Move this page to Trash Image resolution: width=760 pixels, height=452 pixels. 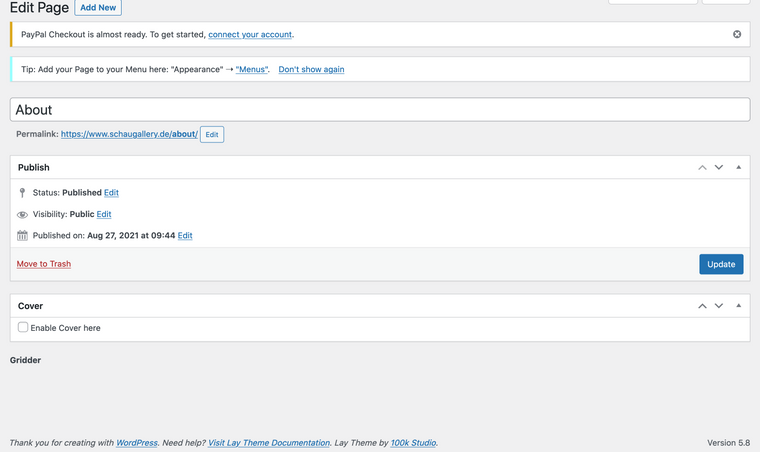[x=44, y=264]
